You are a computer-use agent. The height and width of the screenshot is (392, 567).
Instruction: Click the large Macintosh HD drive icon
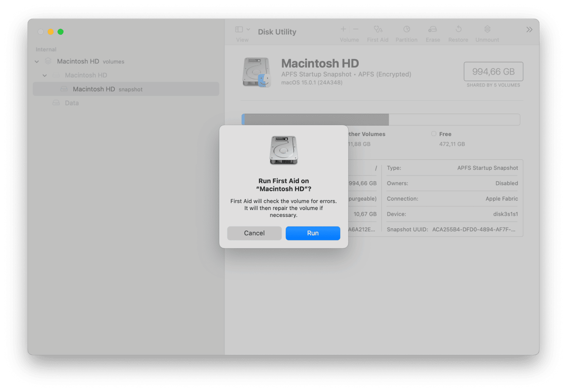pos(256,72)
